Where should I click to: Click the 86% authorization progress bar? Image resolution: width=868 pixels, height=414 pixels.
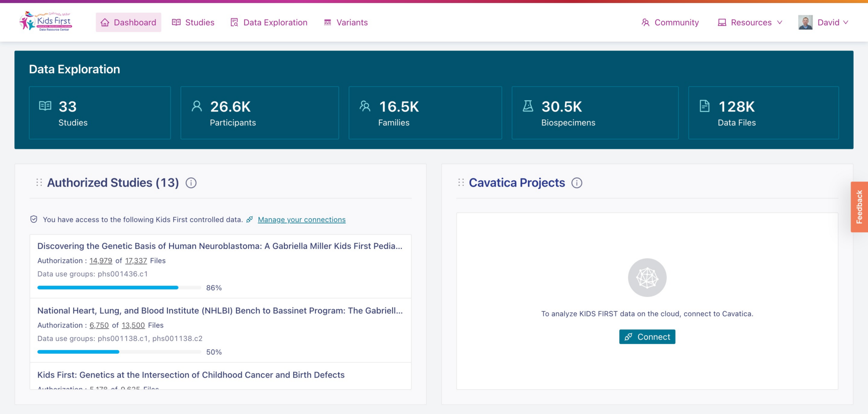point(119,288)
